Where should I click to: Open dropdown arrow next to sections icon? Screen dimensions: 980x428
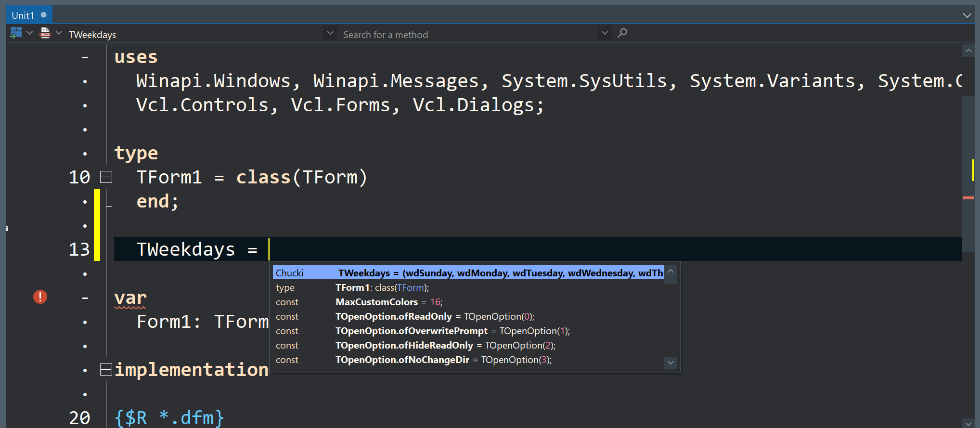click(x=29, y=33)
